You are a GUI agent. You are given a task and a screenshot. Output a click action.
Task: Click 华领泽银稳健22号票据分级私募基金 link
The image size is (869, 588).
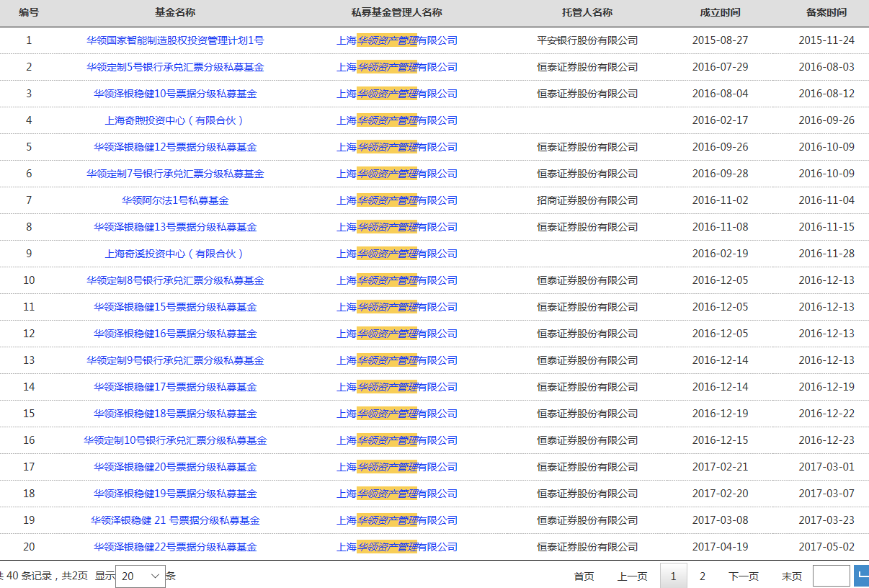pyautogui.click(x=175, y=547)
